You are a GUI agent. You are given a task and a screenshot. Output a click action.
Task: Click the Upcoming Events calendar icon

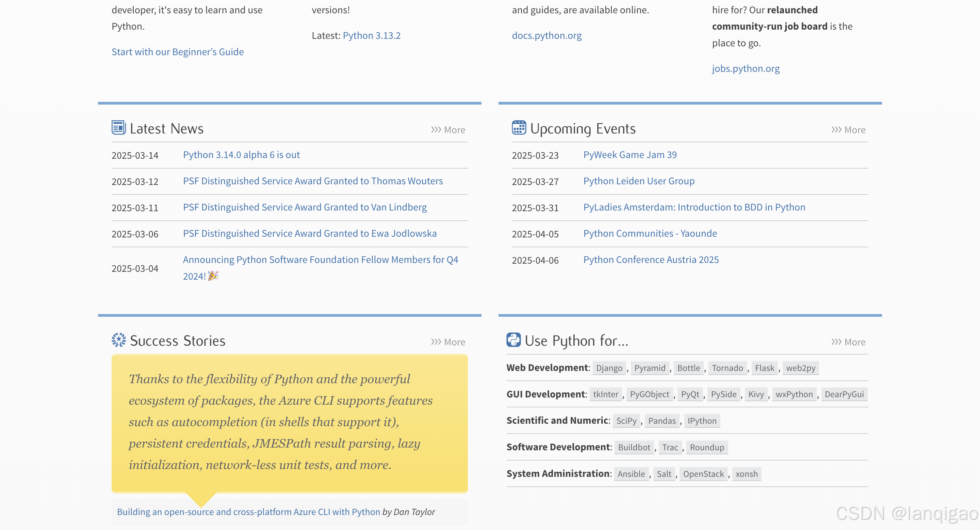pyautogui.click(x=519, y=127)
